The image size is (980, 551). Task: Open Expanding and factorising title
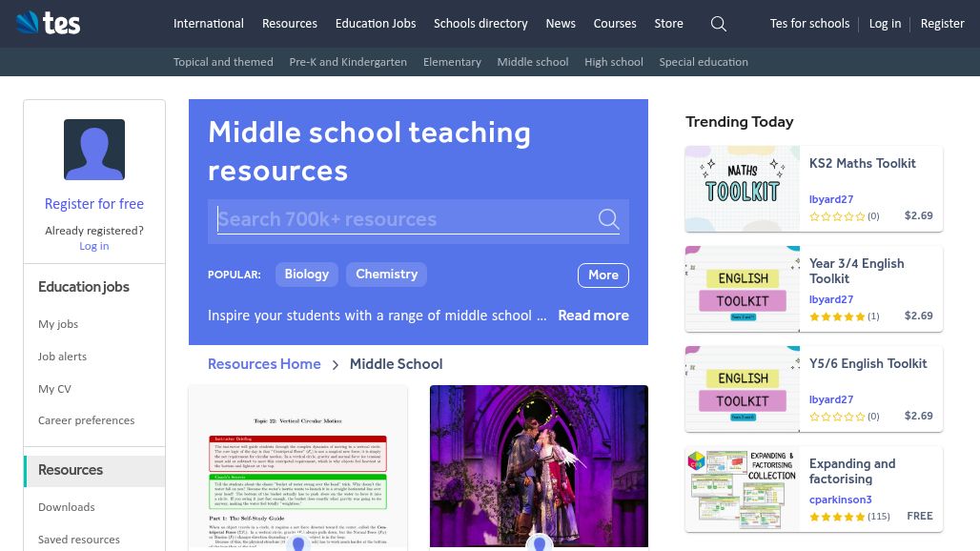click(x=852, y=471)
